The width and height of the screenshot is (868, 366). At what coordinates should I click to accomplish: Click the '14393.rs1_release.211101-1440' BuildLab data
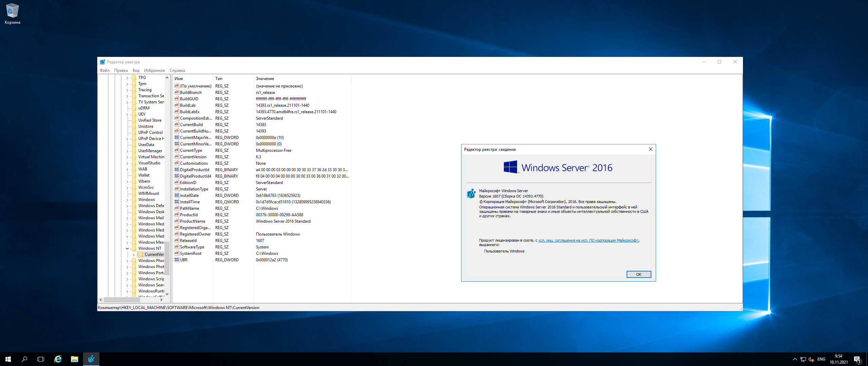click(x=282, y=105)
